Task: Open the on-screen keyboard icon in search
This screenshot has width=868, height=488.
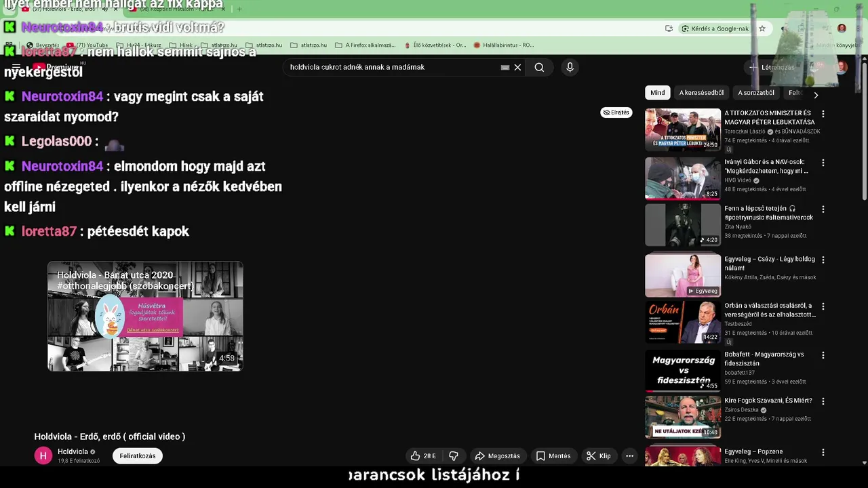Action: 505,67
